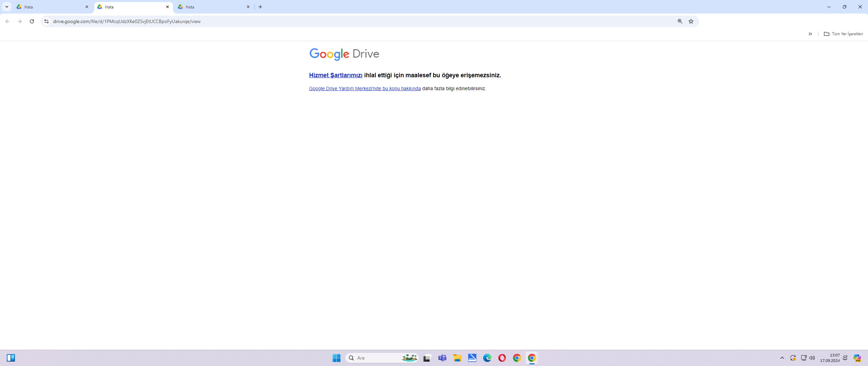Screen dimensions: 868x366
Task: Open the blue pen app on taskbar
Action: tap(472, 358)
